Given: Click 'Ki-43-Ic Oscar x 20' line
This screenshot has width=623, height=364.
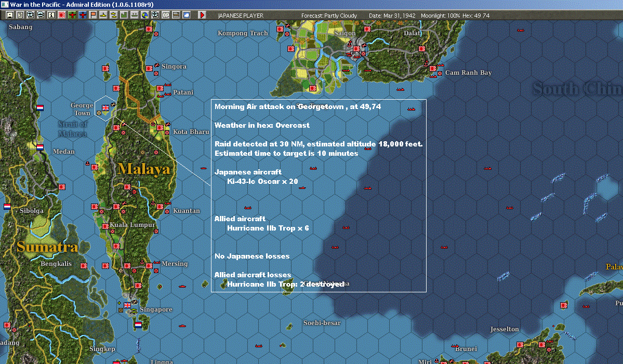Looking at the screenshot, I should (x=262, y=181).
